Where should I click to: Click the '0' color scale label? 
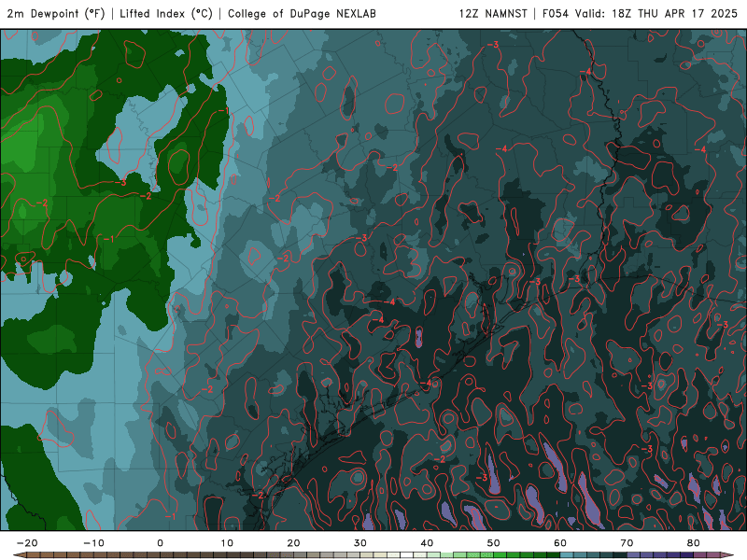[x=160, y=543]
